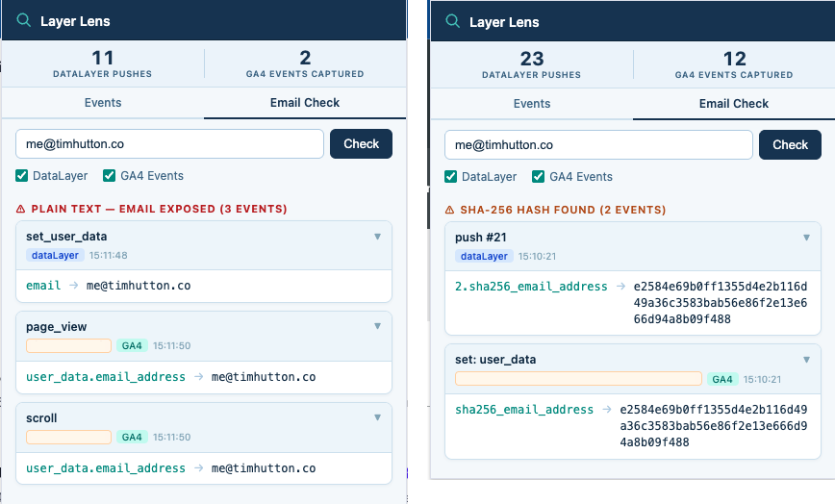The width and height of the screenshot is (835, 504).
Task: Click the 15:11:48 timestamp on set_user_data
Action: pyautogui.click(x=108, y=256)
